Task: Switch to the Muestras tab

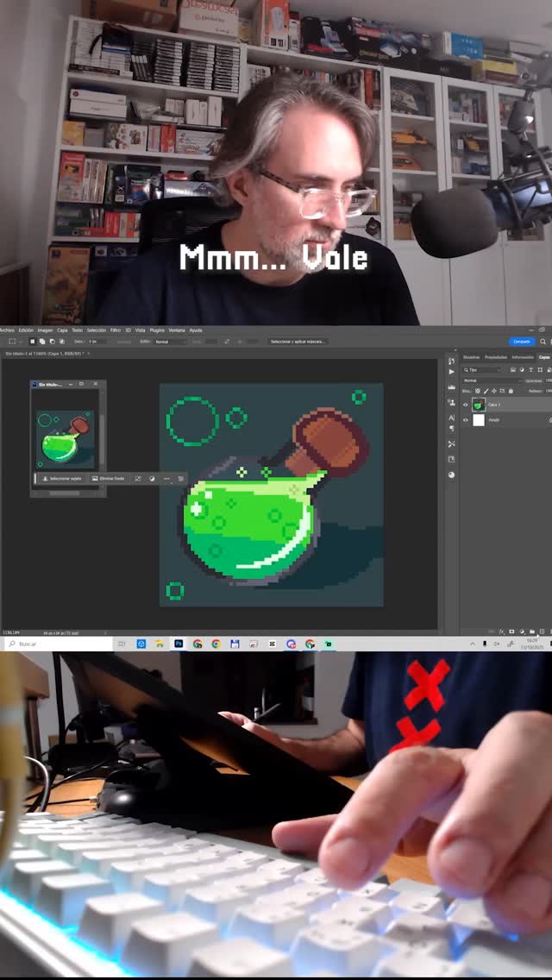Action: pos(472,357)
